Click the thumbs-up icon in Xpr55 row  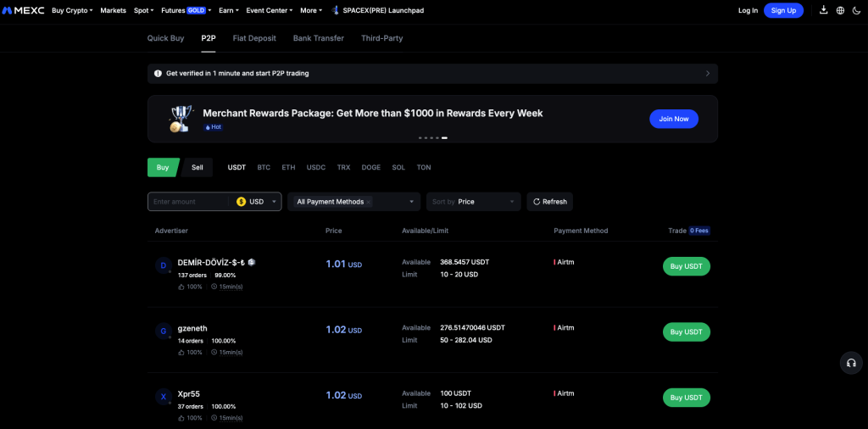[x=181, y=418]
